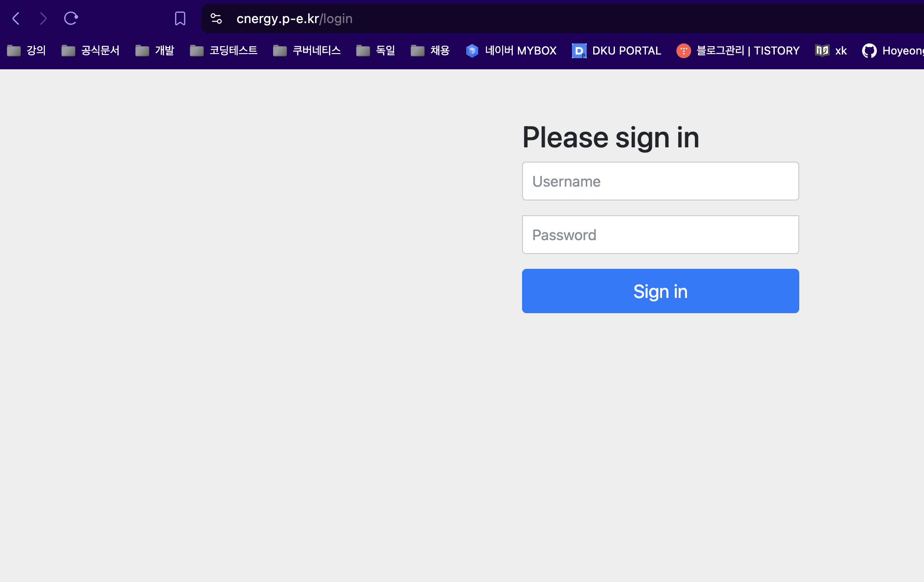Open the 채용 bookmark folder

click(430, 50)
